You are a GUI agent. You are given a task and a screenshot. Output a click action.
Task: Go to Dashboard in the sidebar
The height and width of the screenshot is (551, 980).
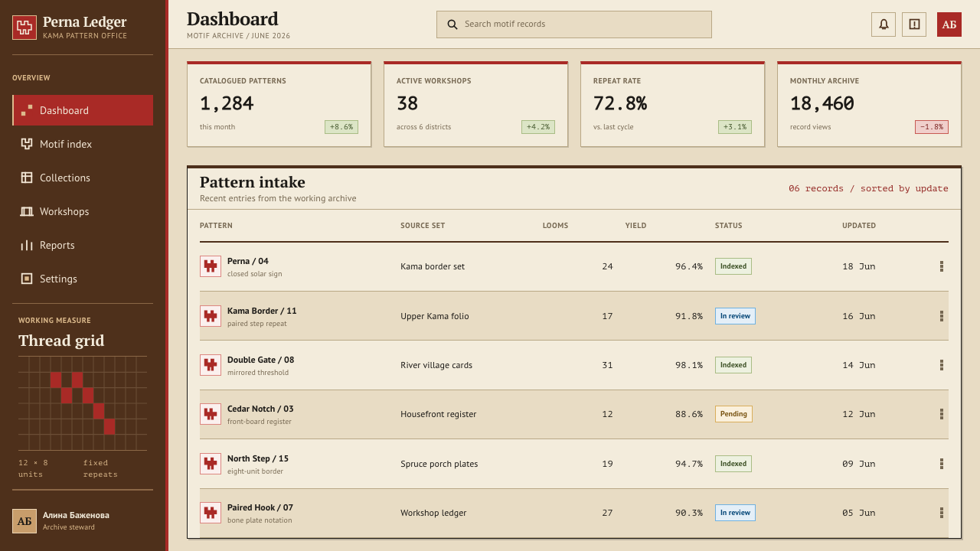[83, 110]
